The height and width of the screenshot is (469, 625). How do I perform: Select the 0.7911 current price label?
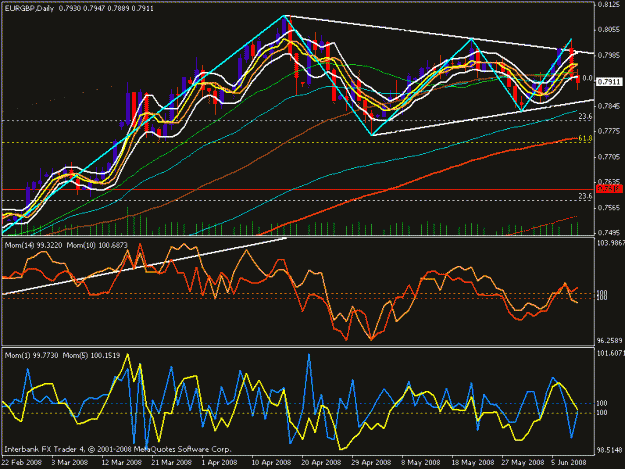pos(610,82)
